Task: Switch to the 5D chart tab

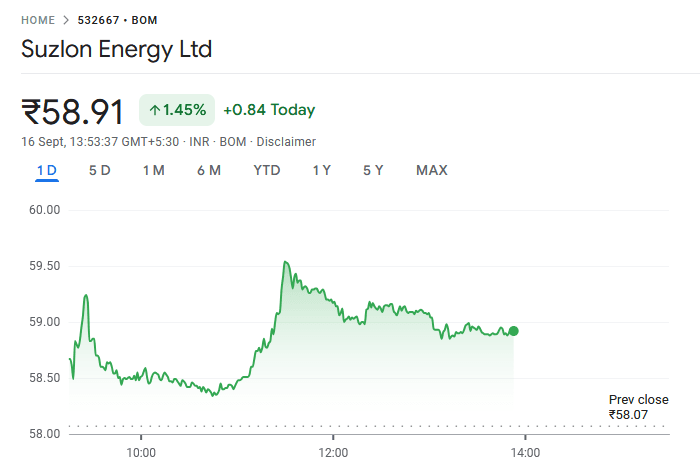Action: coord(100,170)
